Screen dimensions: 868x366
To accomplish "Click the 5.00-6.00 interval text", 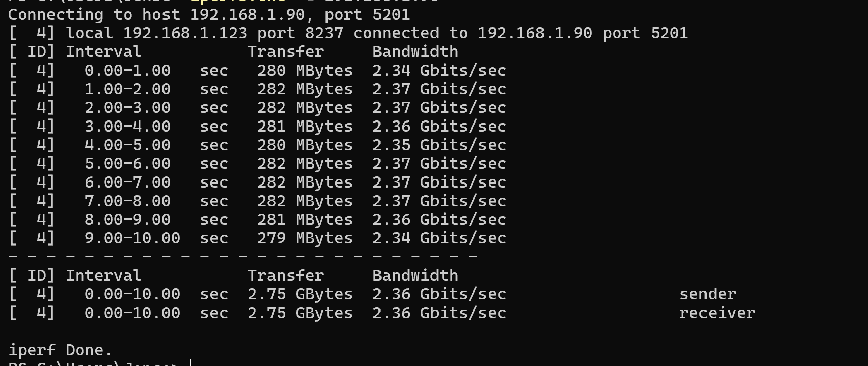I will (x=128, y=164).
